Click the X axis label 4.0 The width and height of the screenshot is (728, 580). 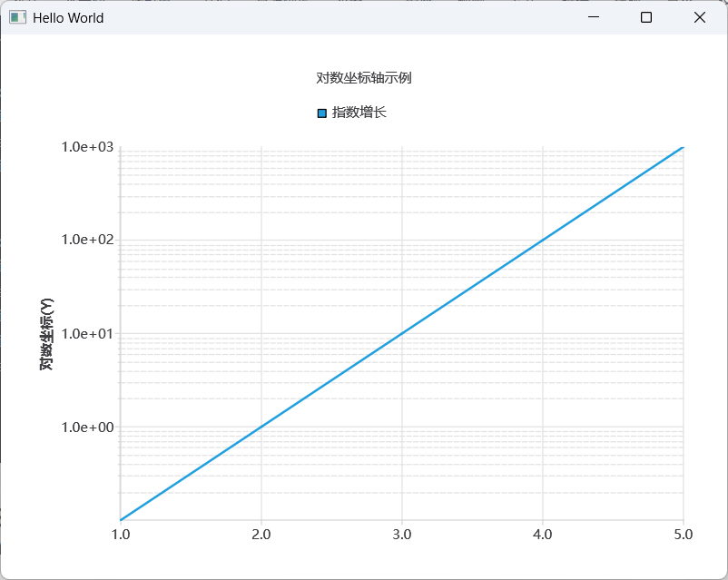pos(543,535)
